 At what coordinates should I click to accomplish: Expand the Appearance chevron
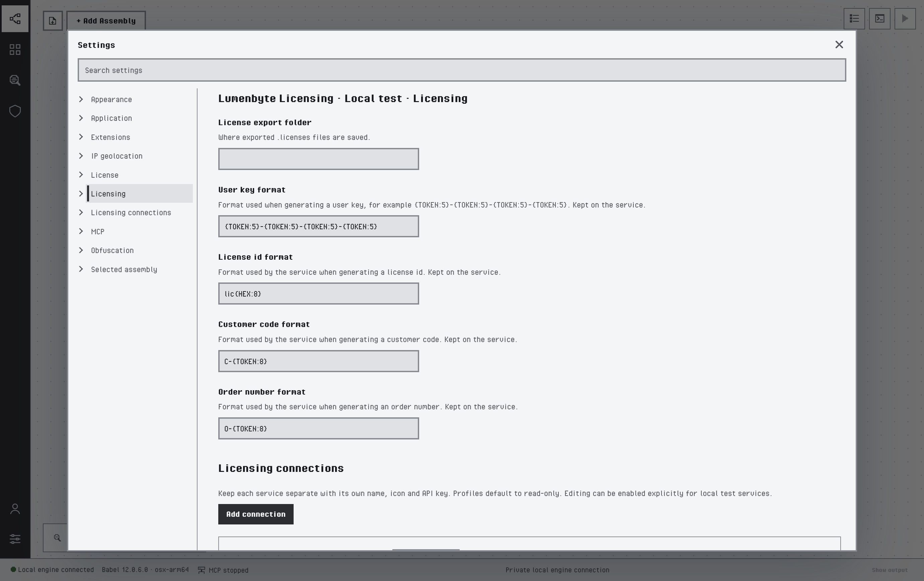coord(81,99)
